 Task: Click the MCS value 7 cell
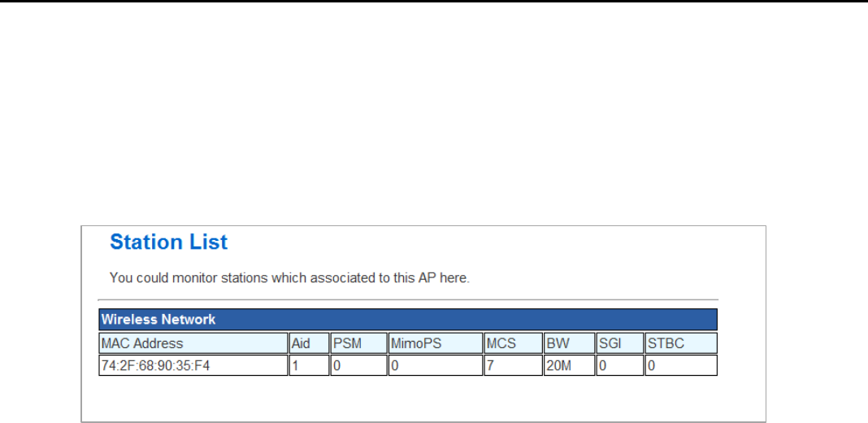click(511, 366)
